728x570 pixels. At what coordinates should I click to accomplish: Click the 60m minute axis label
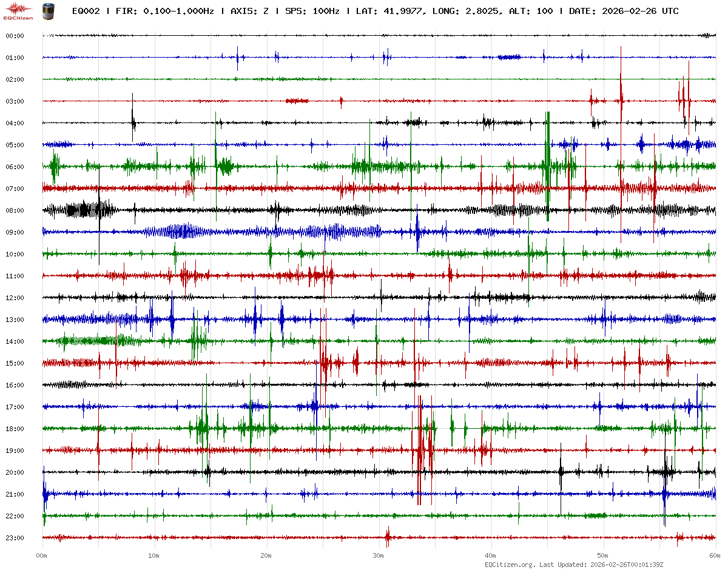(715, 555)
